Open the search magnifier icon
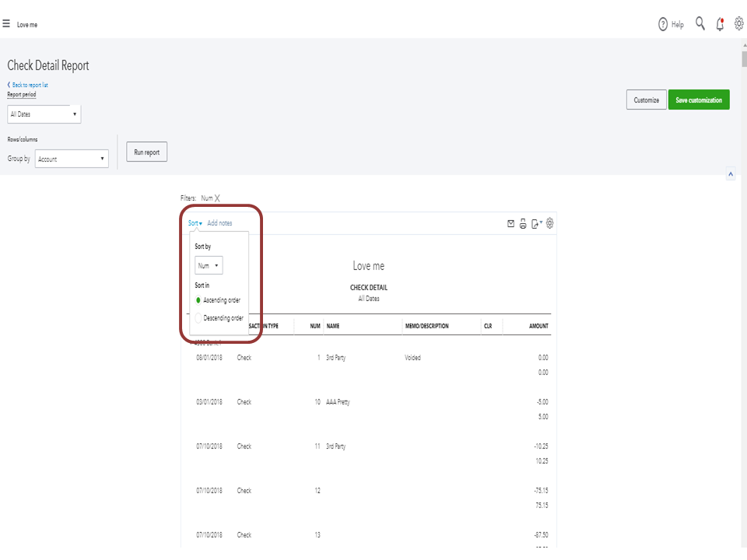747x560 pixels. [x=700, y=23]
